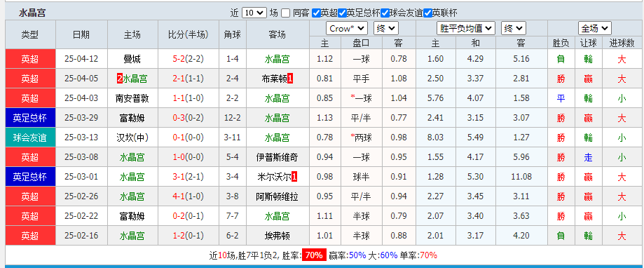Uncheck the 英超 league filter
This screenshot has width=644, height=268.
[x=316, y=13]
